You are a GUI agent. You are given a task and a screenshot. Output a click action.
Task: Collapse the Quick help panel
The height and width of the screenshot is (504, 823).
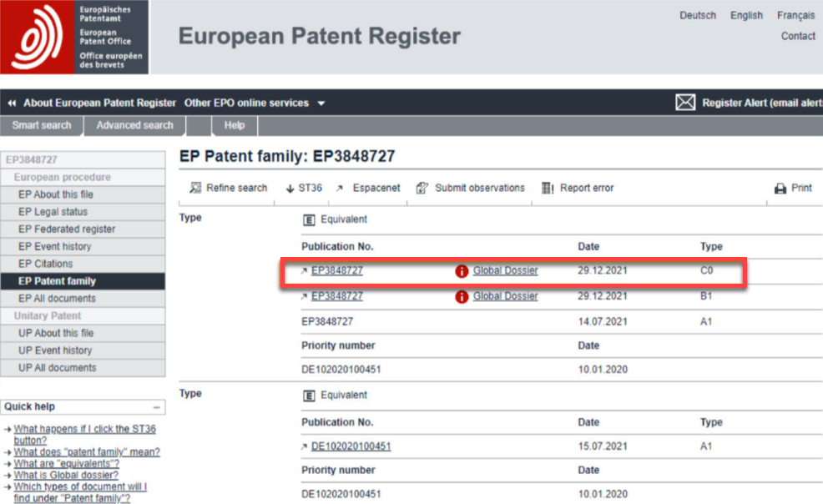tap(157, 406)
